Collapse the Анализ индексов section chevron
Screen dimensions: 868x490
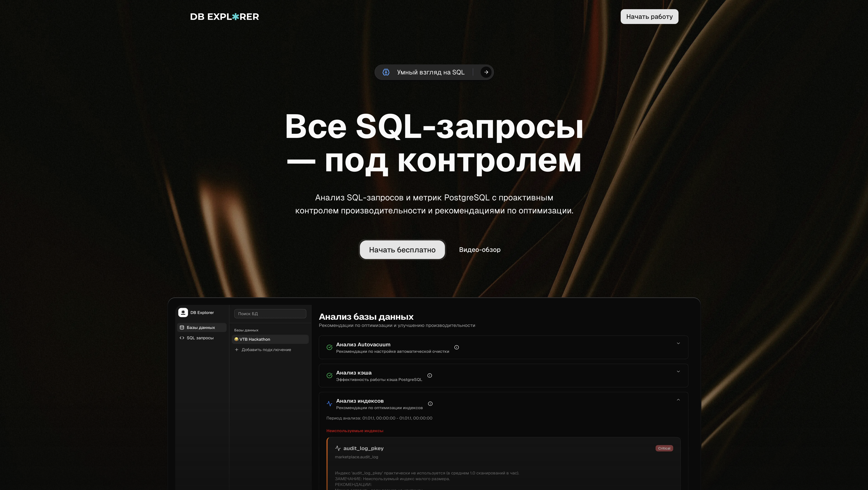click(x=678, y=400)
